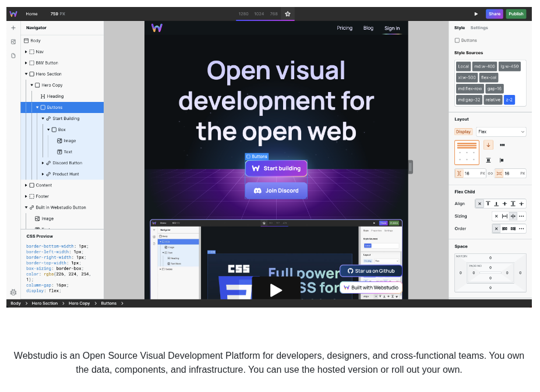Click the video play button on canvas
540x392 pixels.
click(276, 289)
